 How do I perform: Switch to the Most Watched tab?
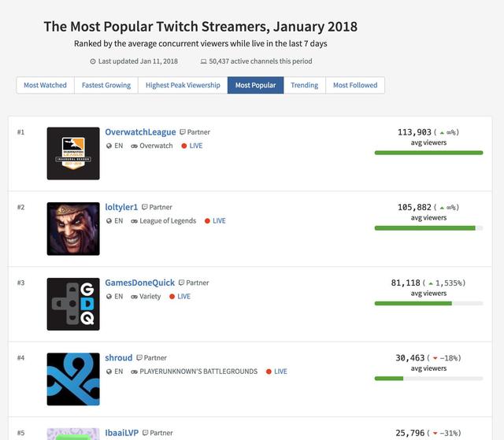[46, 85]
